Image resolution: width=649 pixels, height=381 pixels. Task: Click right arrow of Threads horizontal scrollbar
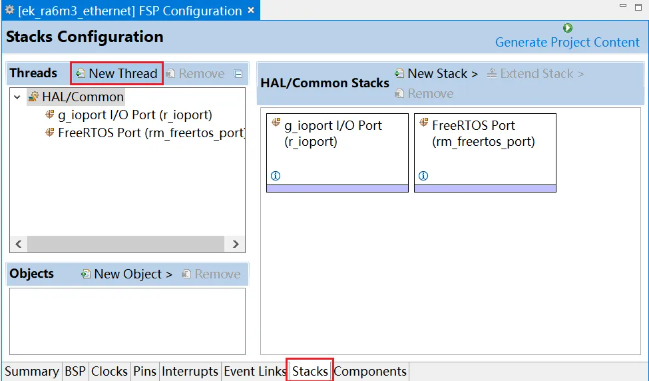pos(236,244)
